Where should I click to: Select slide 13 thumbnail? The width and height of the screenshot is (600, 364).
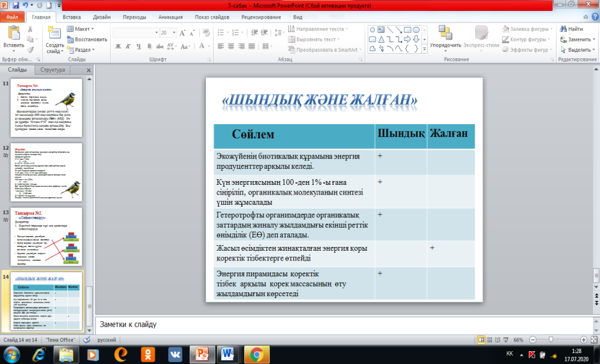click(50, 237)
